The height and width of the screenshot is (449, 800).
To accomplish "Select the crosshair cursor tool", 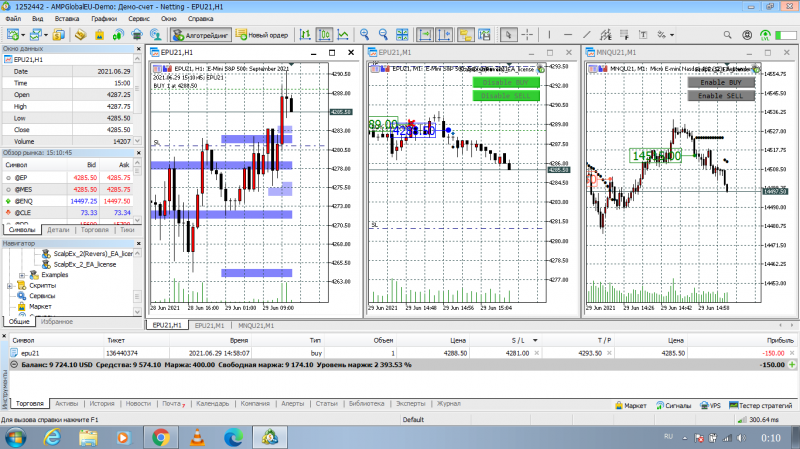I will tap(528, 35).
